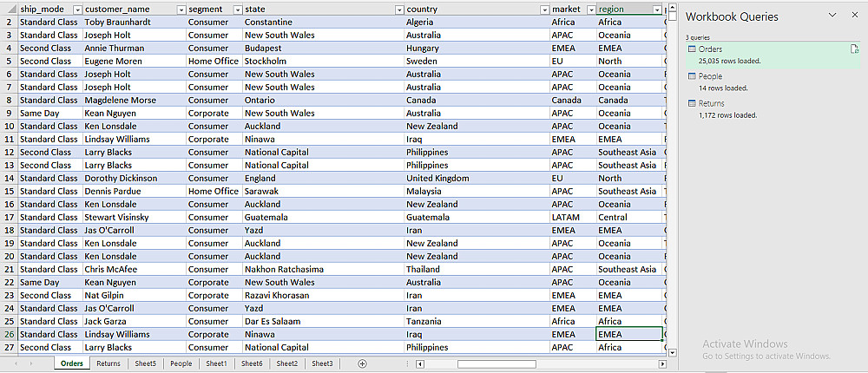Select the cell containing Nat Gilpin
Viewport: 868px width, 373px height.
135,295
